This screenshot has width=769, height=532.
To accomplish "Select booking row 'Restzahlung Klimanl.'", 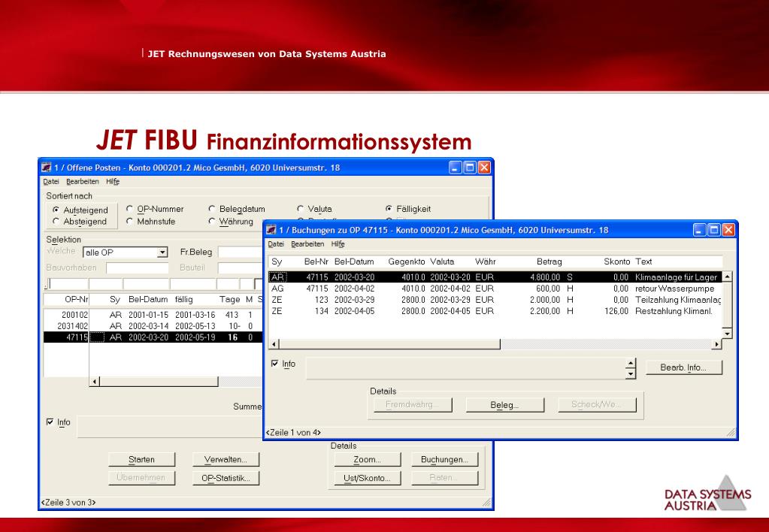I will click(495, 311).
